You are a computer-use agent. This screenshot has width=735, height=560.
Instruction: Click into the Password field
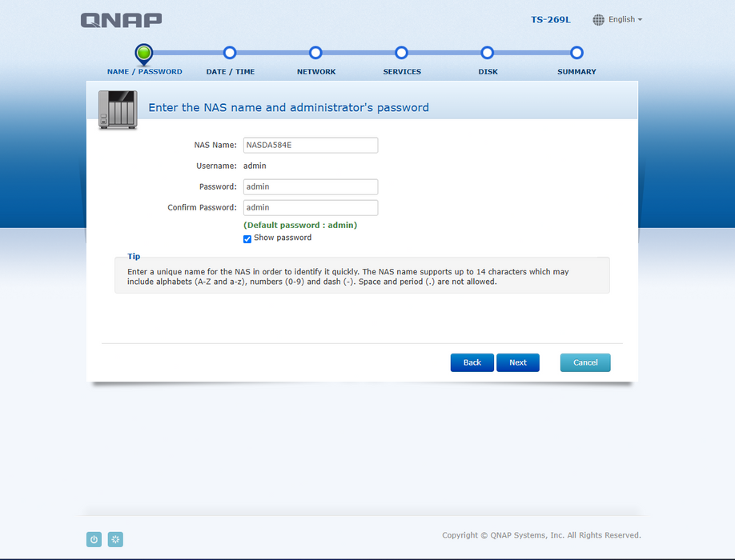[x=310, y=186]
